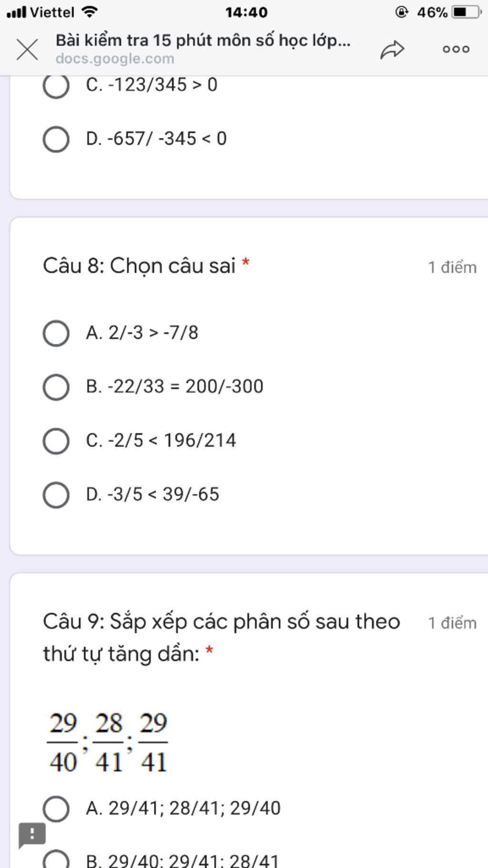
Task: Open the three-dots more options menu
Action: pyautogui.click(x=456, y=49)
